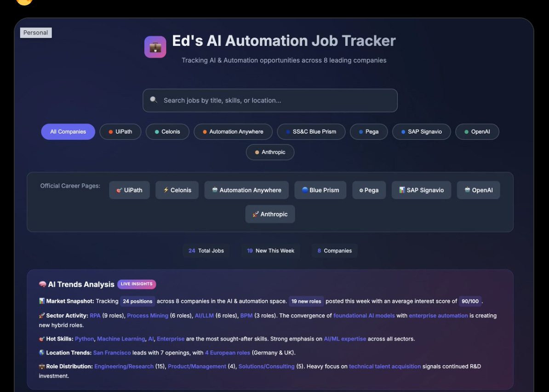Open the foundational AI models link
Image resolution: width=549 pixels, height=392 pixels.
click(x=364, y=315)
